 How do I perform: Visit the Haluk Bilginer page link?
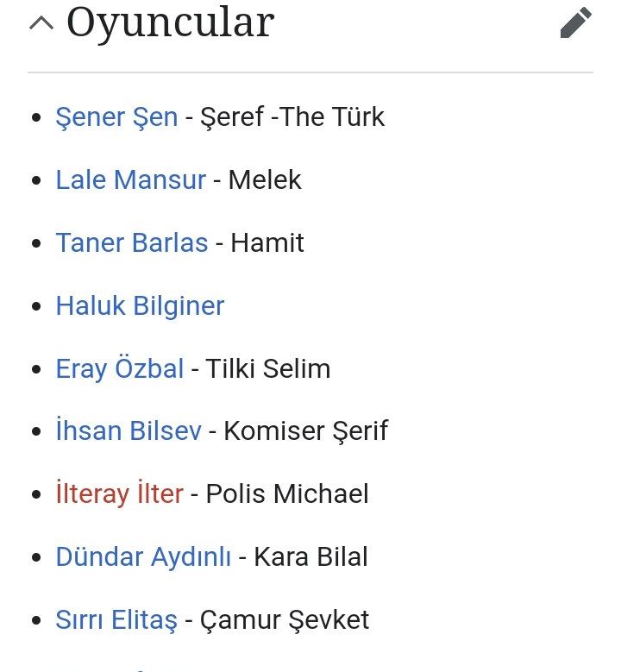(x=140, y=305)
